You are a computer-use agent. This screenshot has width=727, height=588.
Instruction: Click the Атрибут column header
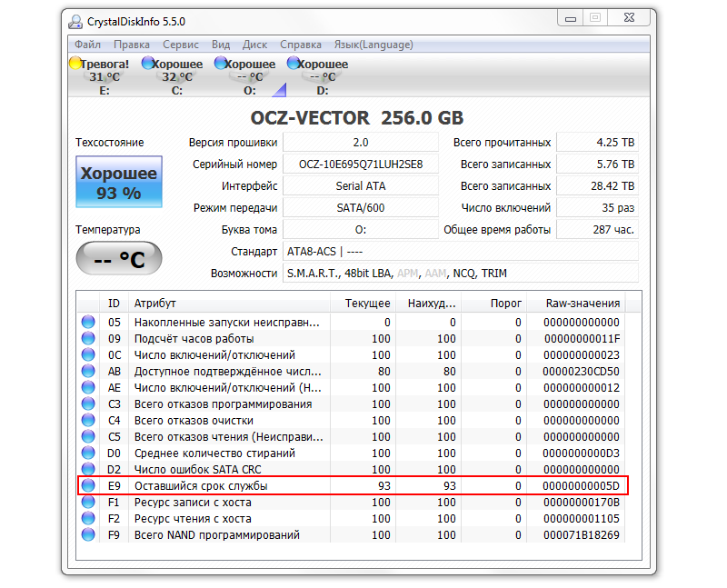coord(230,304)
